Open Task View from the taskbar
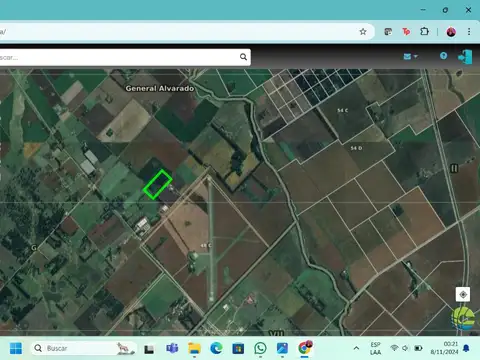480x360 pixels. (x=149, y=349)
